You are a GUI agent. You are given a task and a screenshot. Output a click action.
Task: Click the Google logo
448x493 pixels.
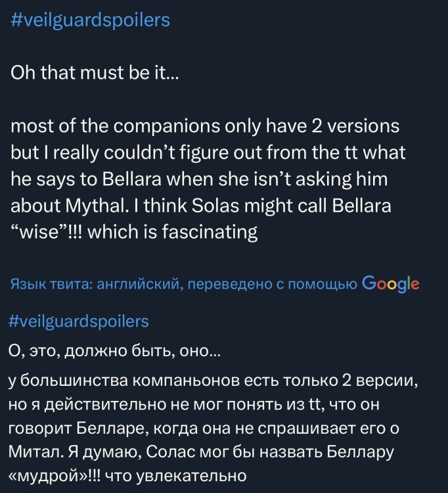390,284
